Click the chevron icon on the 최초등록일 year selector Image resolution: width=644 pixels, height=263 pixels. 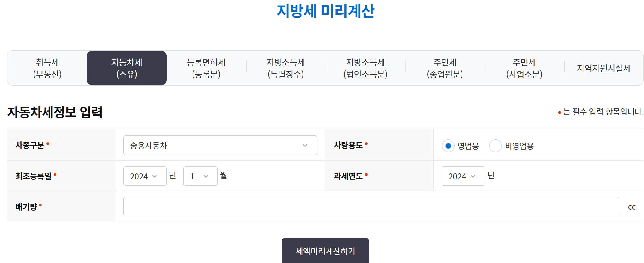coord(155,176)
